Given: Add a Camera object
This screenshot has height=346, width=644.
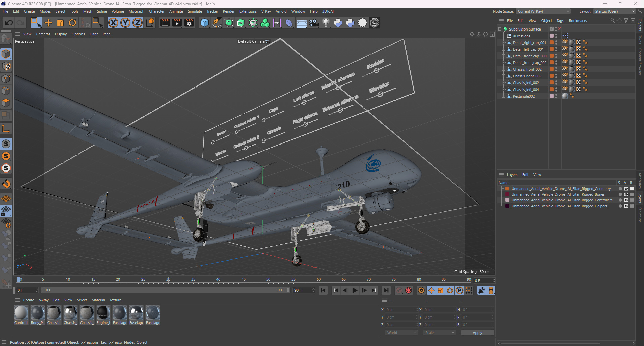Looking at the screenshot, I should (314, 23).
